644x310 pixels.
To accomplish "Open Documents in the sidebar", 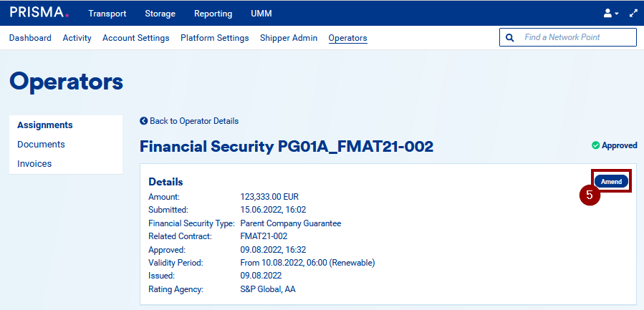I will tap(41, 144).
